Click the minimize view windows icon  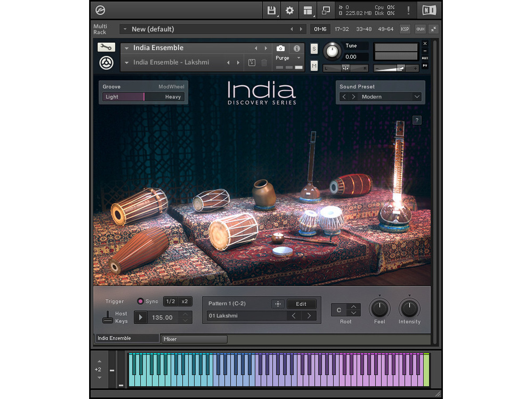click(326, 10)
